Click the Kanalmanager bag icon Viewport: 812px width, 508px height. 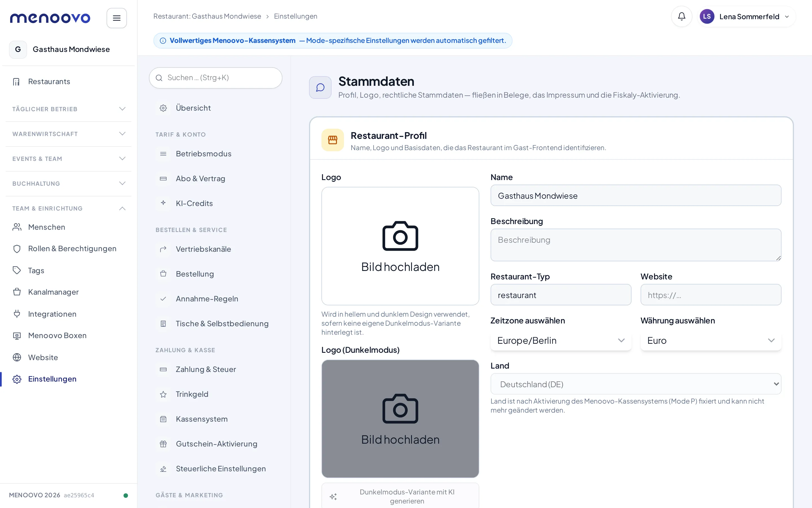(x=17, y=292)
